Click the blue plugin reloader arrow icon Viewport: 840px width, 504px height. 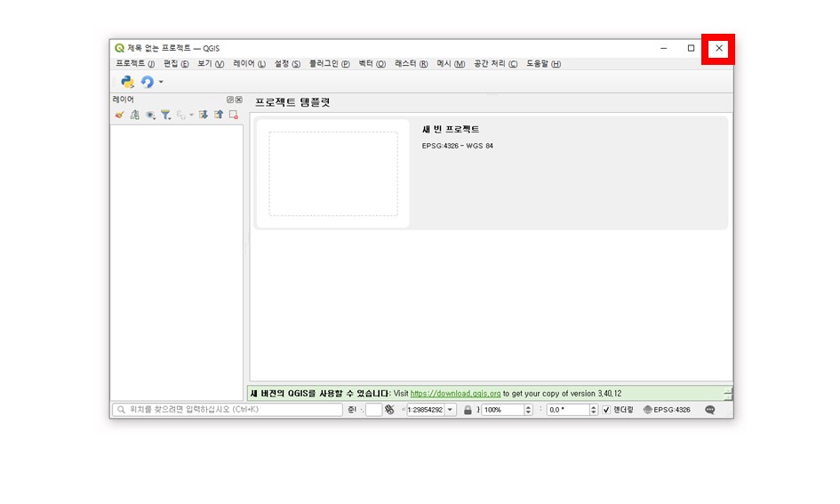[x=147, y=82]
